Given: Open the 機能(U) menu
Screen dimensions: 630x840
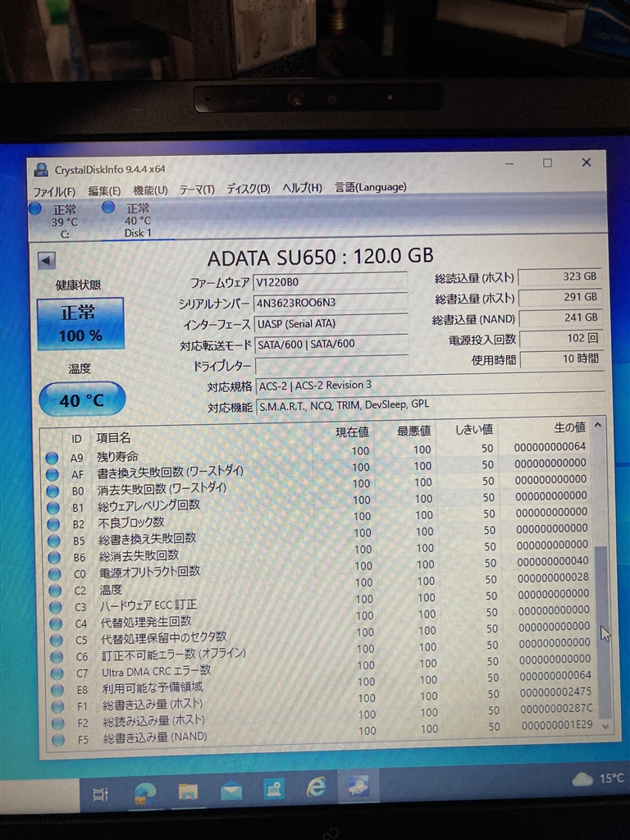Looking at the screenshot, I should 150,190.
